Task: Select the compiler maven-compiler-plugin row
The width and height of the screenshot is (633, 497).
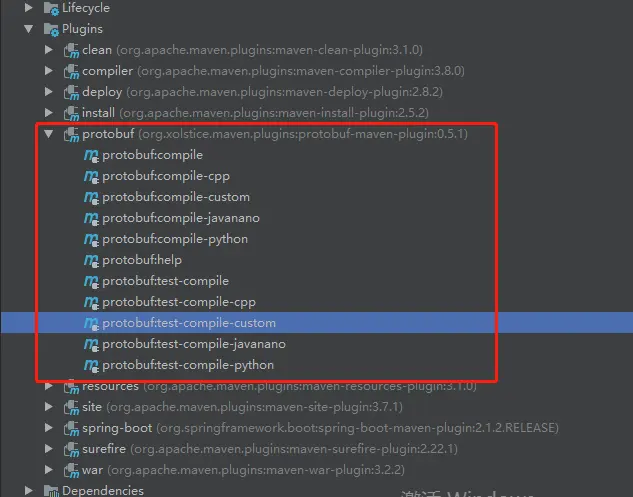Action: tap(273, 71)
